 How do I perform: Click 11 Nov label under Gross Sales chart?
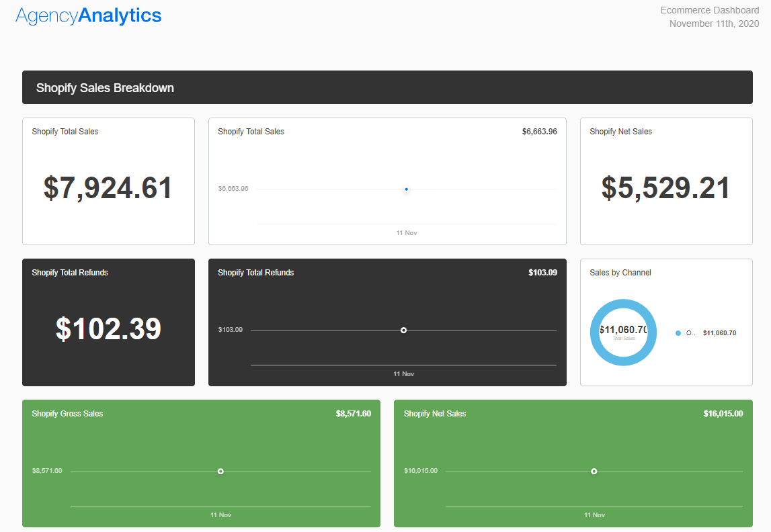point(220,515)
